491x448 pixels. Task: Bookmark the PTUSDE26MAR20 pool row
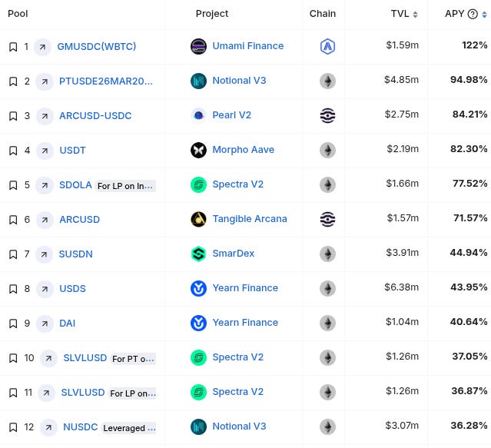pos(13,81)
